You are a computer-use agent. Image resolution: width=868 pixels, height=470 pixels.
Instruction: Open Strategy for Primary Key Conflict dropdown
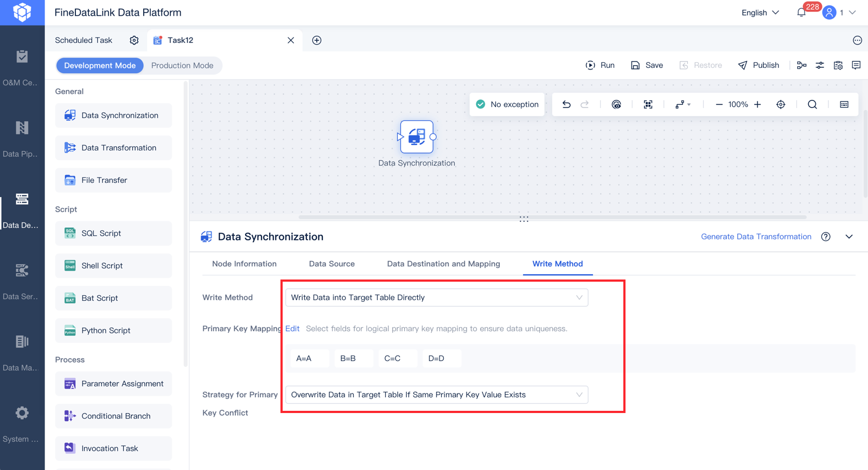(x=437, y=395)
